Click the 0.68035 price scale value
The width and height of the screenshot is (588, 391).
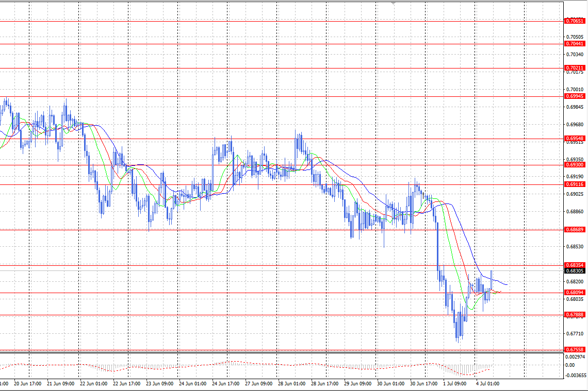pos(575,299)
